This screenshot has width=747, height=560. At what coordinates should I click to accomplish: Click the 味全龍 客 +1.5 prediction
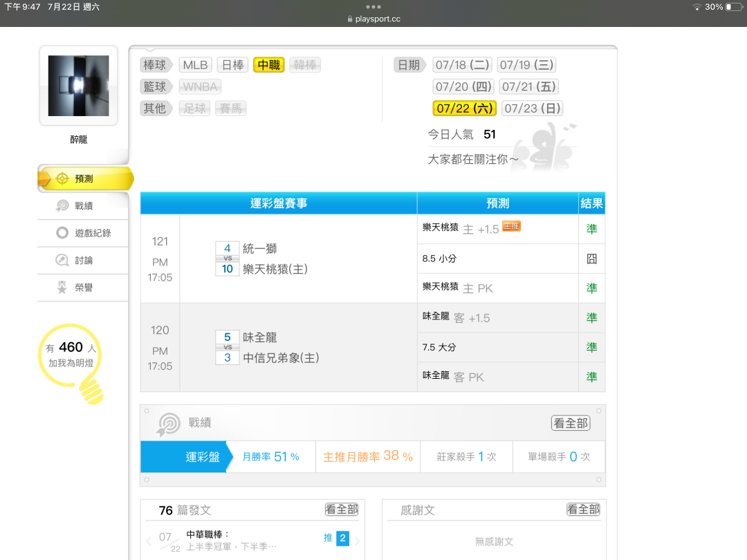[456, 317]
